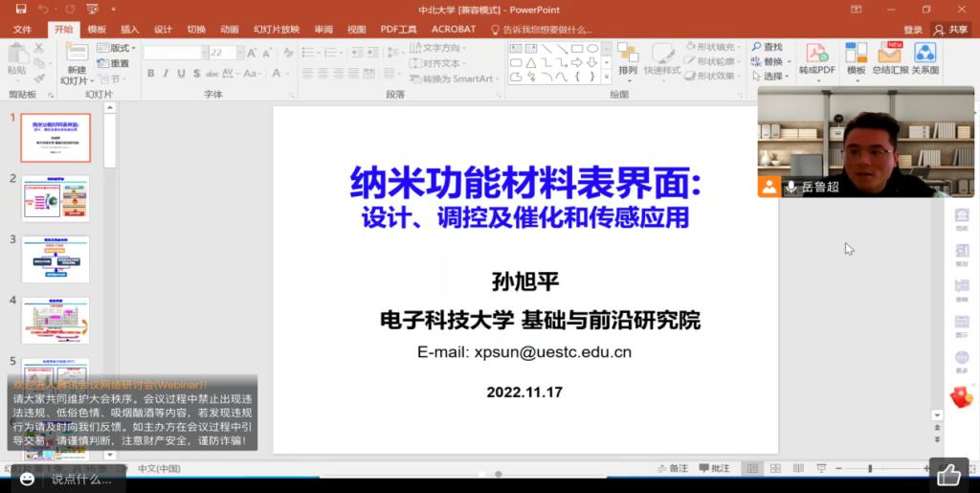980x493 pixels.
Task: Click the New Slide button icon
Action: coord(77,54)
